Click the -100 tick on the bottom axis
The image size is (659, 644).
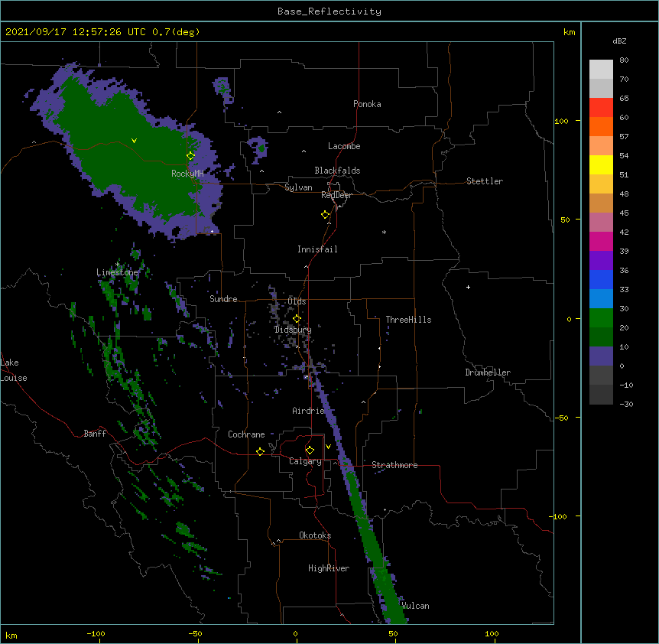[96, 633]
